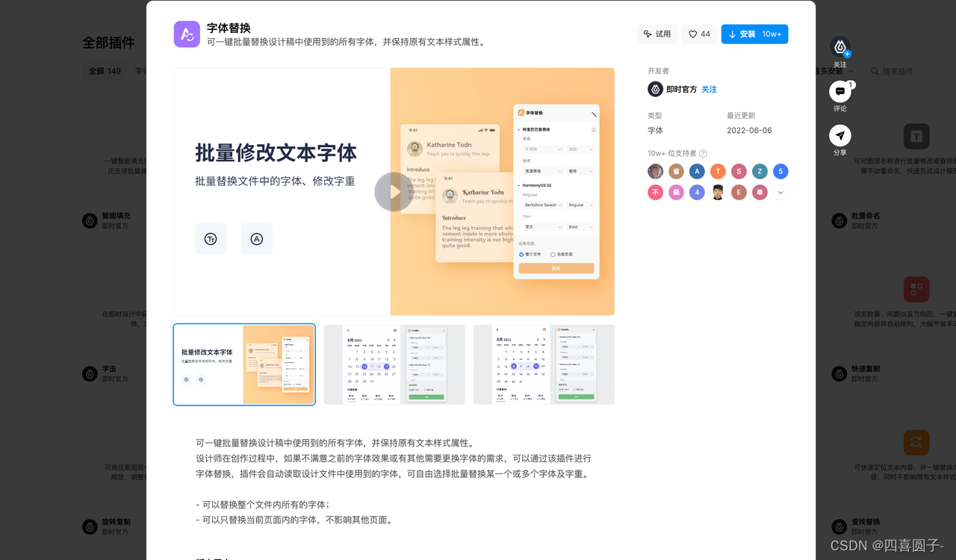
Task: Click the question-mark help icon beside 位支持者
Action: coord(703,153)
